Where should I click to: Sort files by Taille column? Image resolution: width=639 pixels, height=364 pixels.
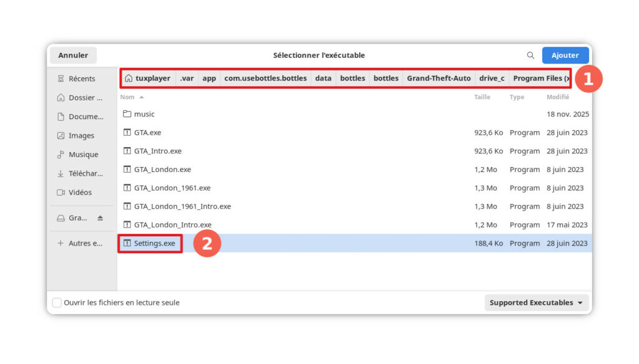(482, 97)
